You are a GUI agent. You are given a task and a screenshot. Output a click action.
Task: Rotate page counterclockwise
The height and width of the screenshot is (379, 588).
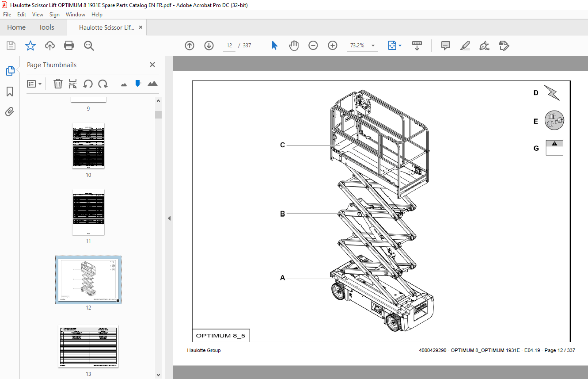(88, 84)
